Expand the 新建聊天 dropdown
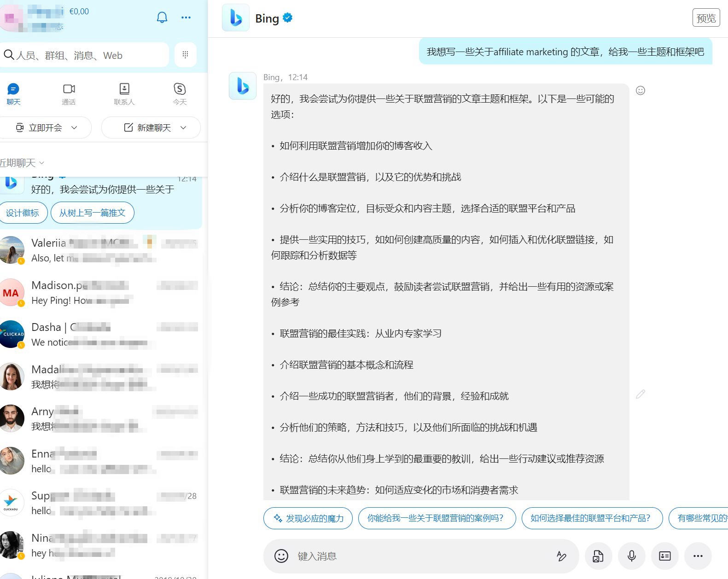The image size is (728, 579). pos(183,127)
